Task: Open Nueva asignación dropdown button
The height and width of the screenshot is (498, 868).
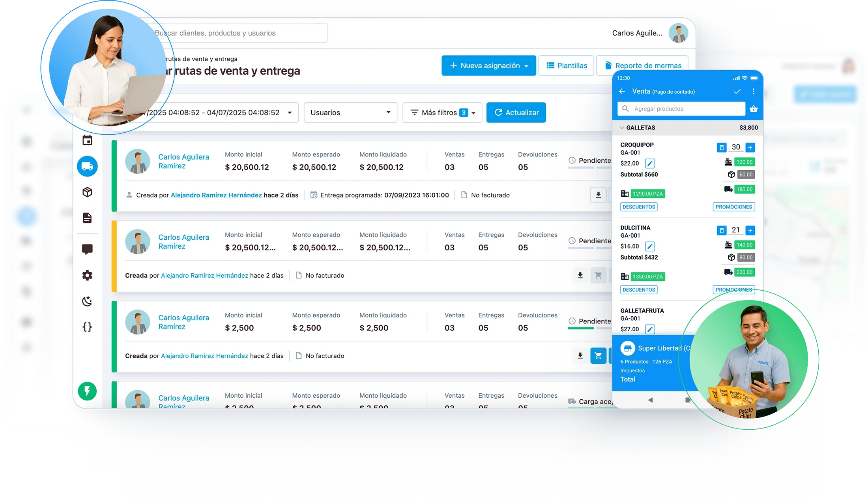Action: point(488,66)
